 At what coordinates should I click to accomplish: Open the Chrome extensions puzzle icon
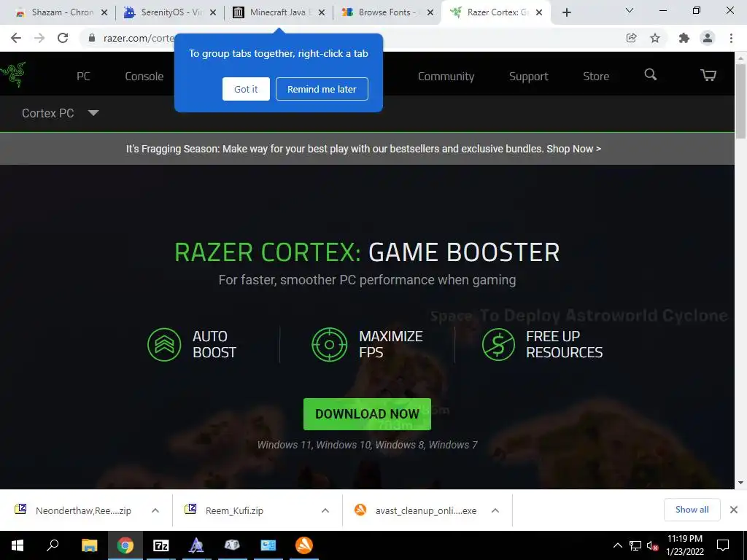pos(684,38)
